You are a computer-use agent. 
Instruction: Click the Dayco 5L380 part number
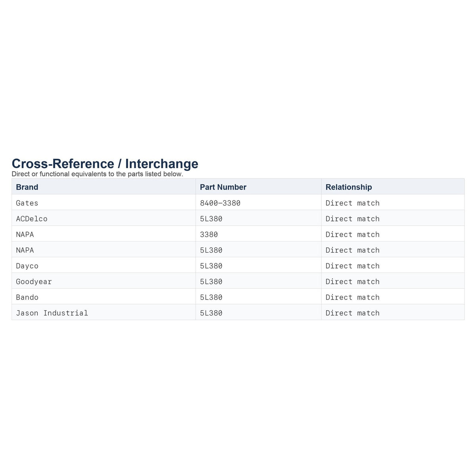tap(258, 266)
